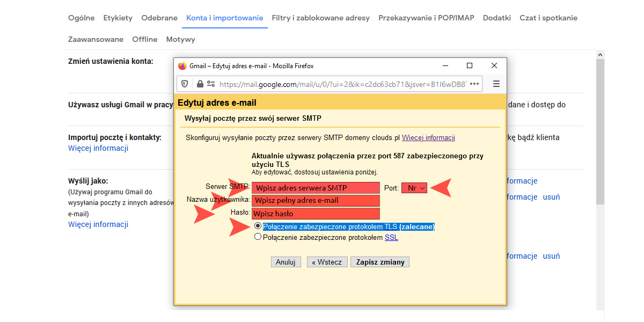Select Konta i importowanie tab

[225, 18]
